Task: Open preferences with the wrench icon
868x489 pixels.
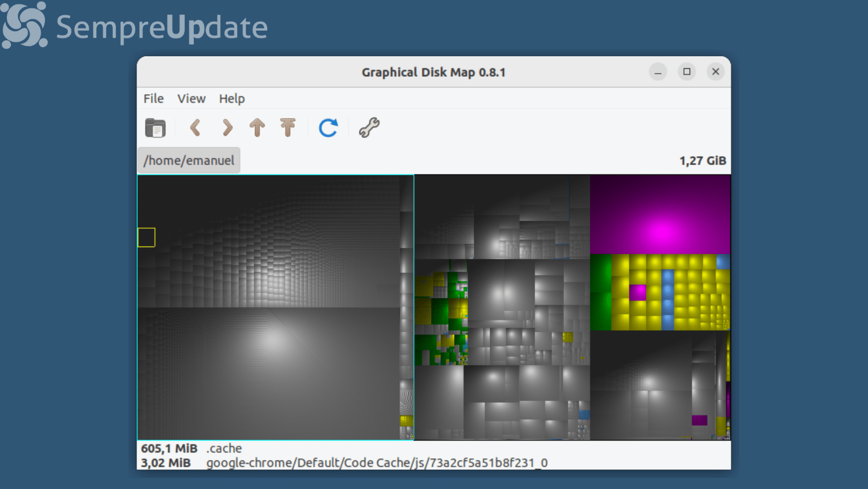Action: click(369, 128)
